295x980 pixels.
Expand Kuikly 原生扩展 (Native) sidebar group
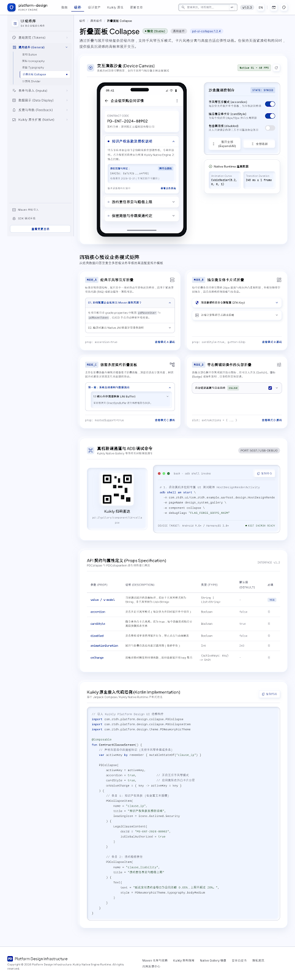(40, 119)
